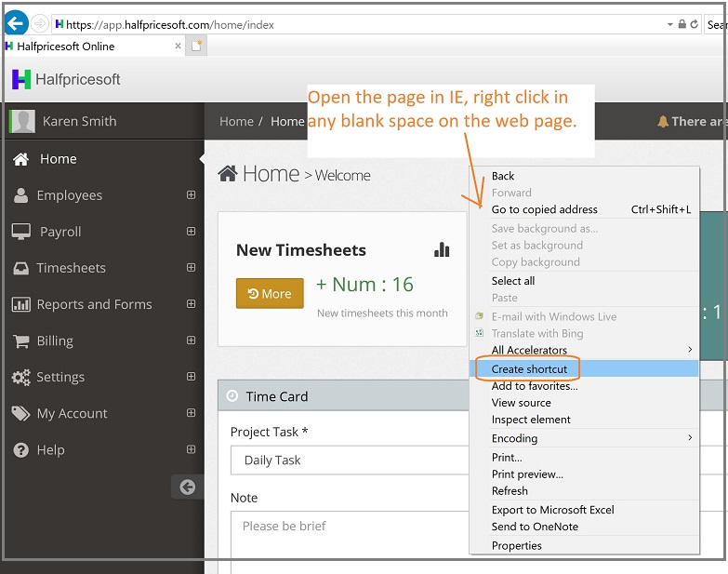This screenshot has height=574, width=728.
Task: Click the Payroll monitor icon
Action: 20,232
